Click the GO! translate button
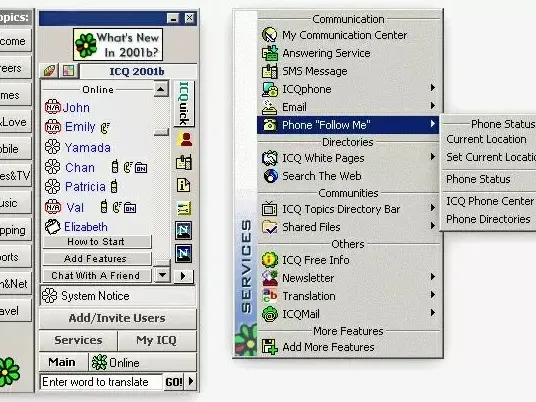 [174, 381]
